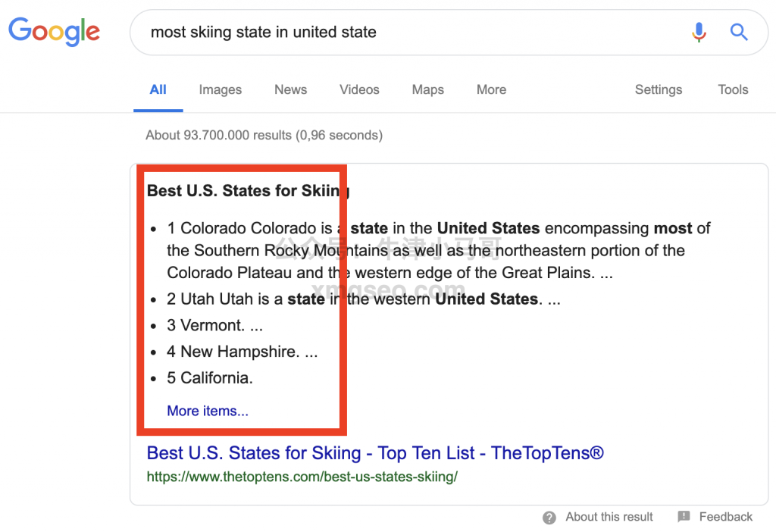Screen dimensions: 776x532
Task: Switch to the Images tab
Action: pyautogui.click(x=220, y=89)
